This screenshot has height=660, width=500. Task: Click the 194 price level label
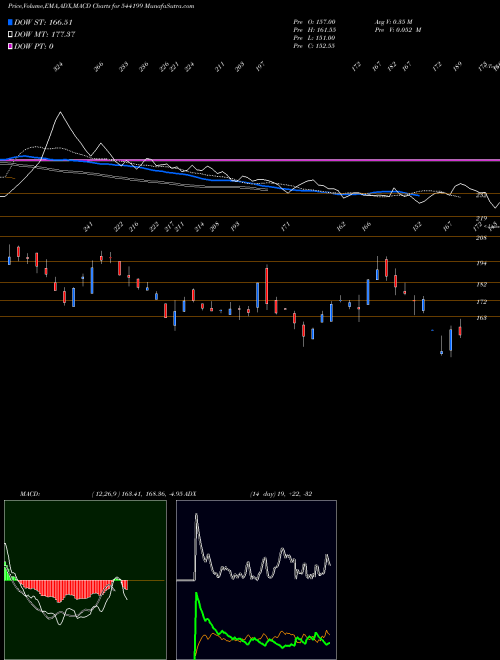481,263
